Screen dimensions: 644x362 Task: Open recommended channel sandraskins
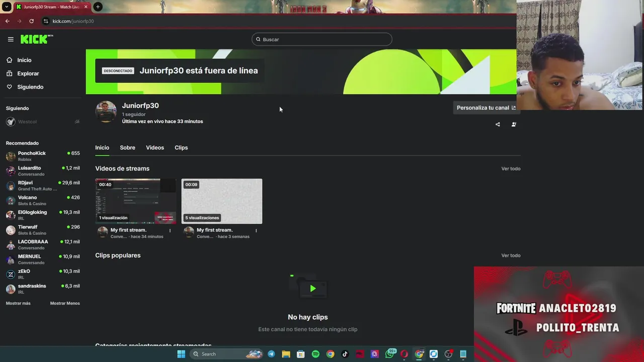[x=43, y=289]
